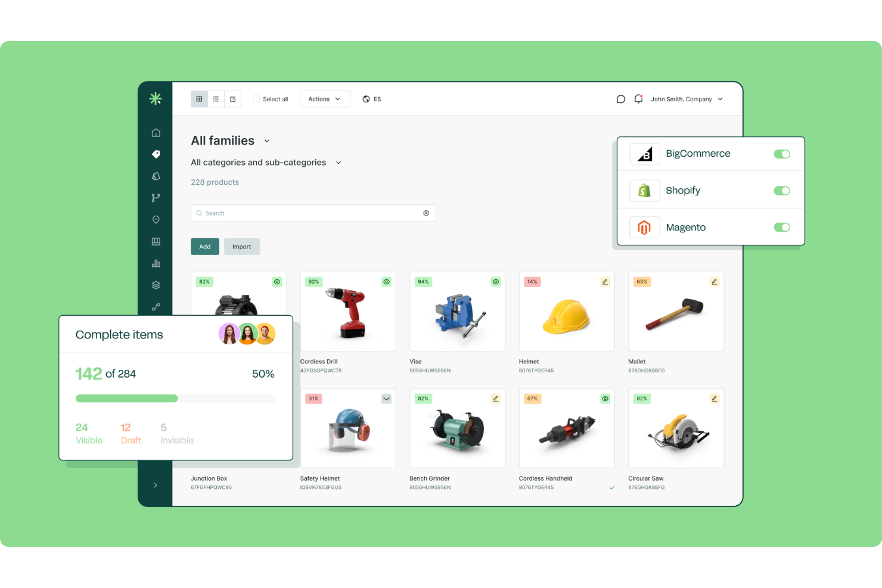
Task: Click the BigCommerce logo icon
Action: click(x=645, y=154)
